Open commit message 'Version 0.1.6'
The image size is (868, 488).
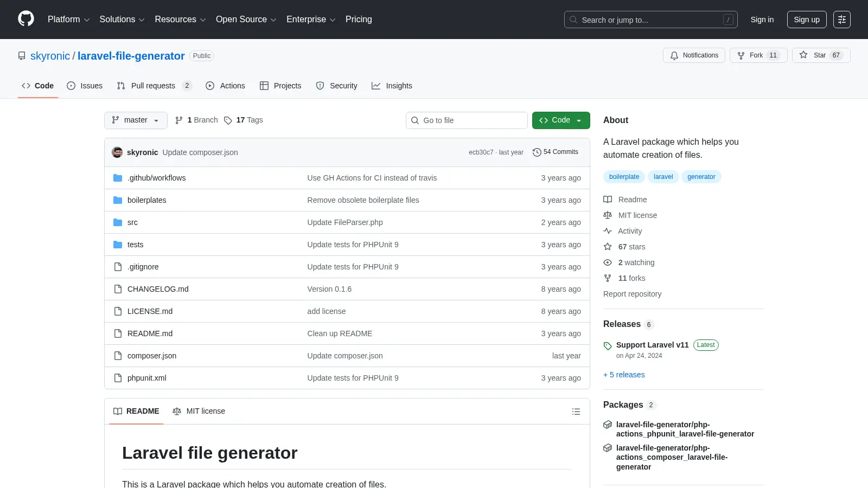click(329, 289)
